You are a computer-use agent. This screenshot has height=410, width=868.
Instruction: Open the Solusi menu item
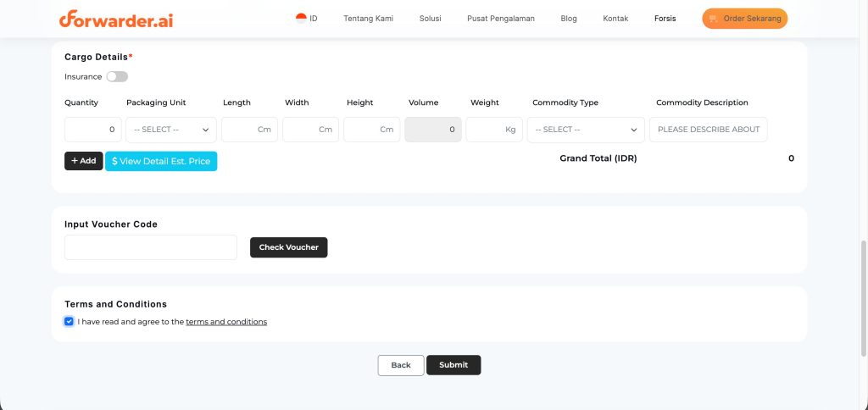pos(430,19)
